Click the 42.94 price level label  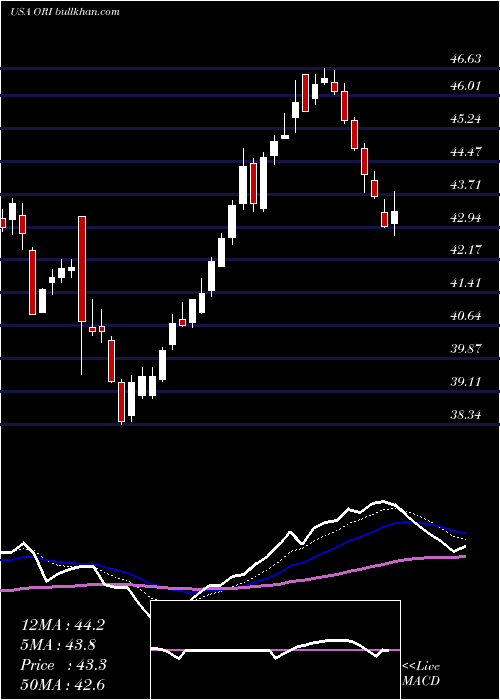coord(465,217)
